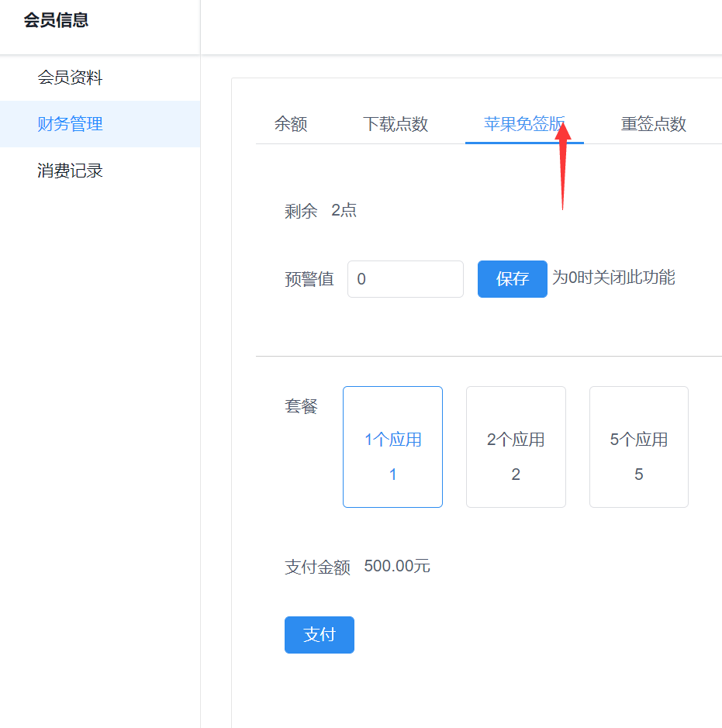
Task: Open the 重签点数 tab
Action: coord(653,124)
